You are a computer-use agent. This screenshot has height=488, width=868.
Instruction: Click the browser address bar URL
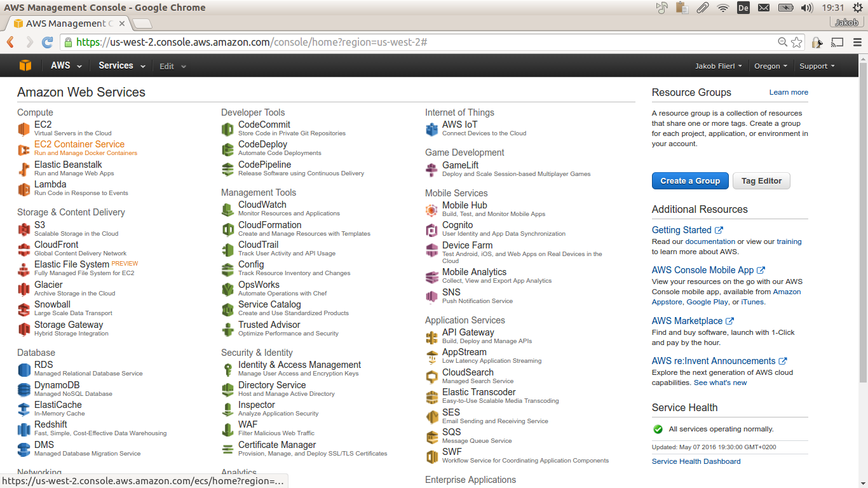click(252, 42)
